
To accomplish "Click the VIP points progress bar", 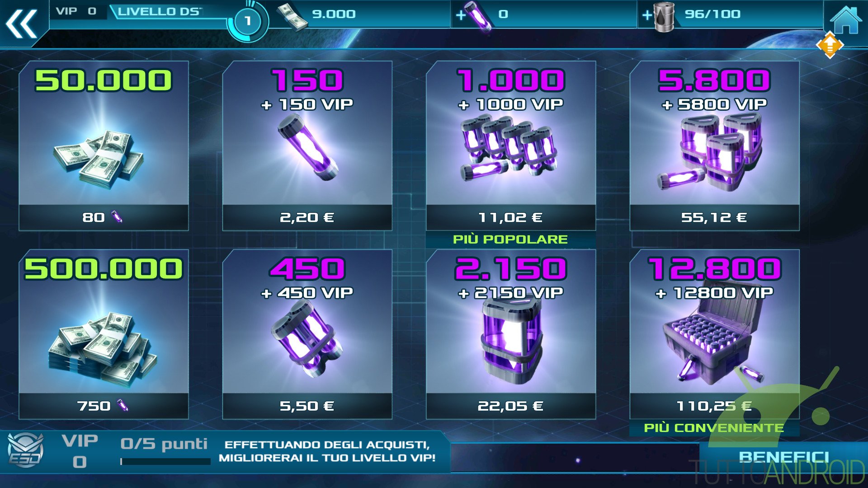I will [165, 461].
